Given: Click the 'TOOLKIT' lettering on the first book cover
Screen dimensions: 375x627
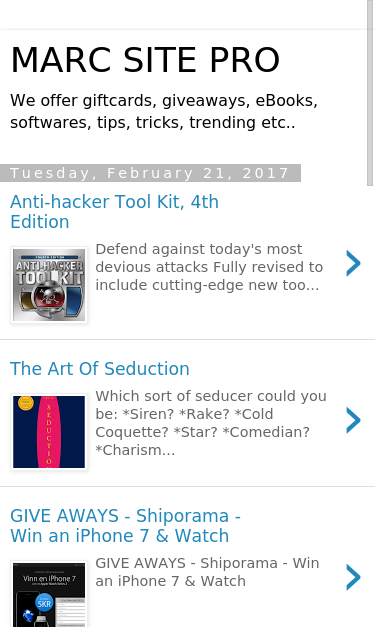Looking at the screenshot, I should (x=49, y=278).
